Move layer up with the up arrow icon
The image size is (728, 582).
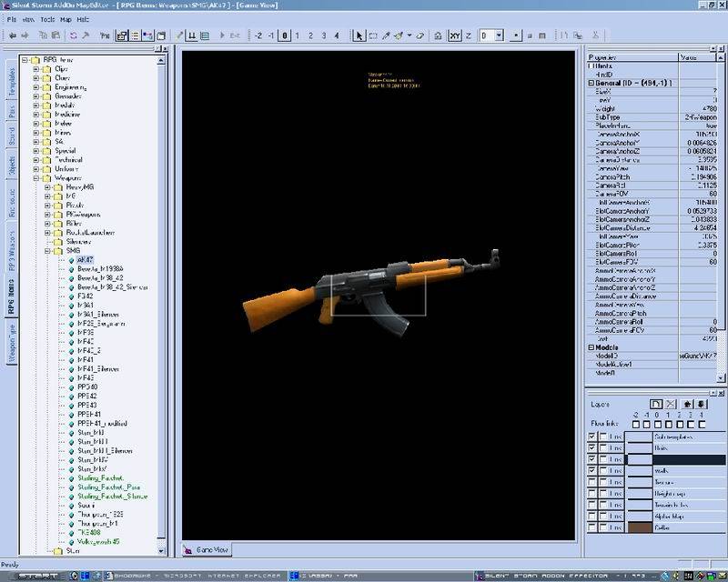click(688, 403)
